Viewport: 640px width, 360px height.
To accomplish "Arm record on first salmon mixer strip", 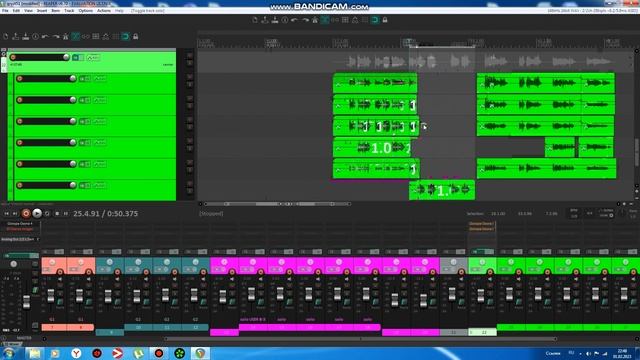I will [x=60, y=271].
